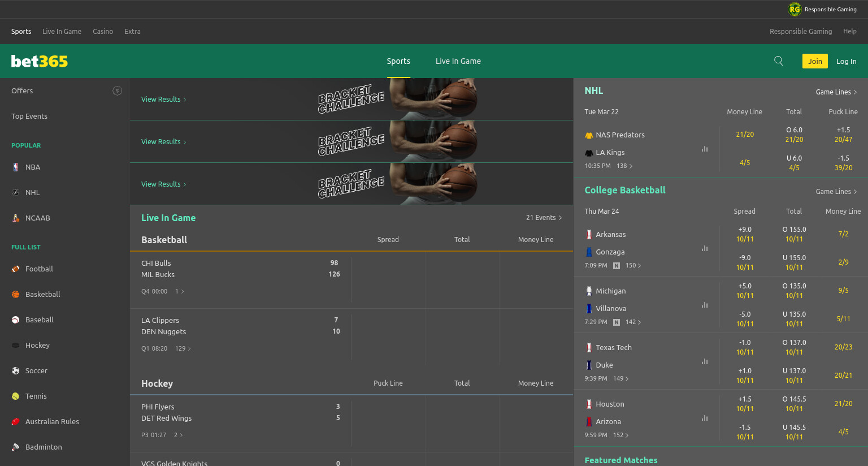This screenshot has height=466, width=868.
Task: Expand 152 markets for Houston vs Arizona
Action: pyautogui.click(x=620, y=435)
